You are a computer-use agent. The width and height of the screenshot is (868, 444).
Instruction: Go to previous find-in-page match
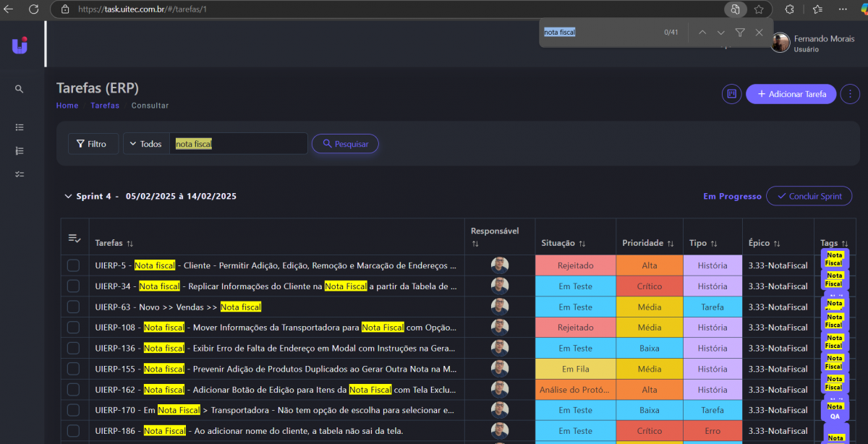[x=702, y=33]
